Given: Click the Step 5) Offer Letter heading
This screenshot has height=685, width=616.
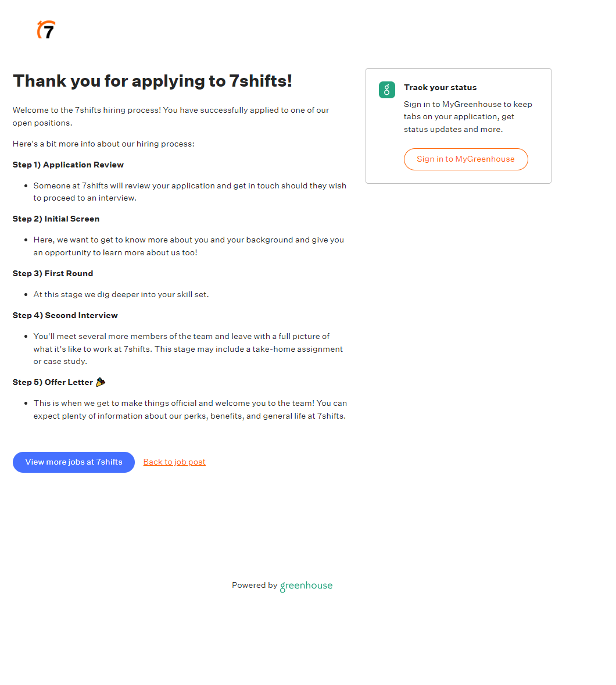Looking at the screenshot, I should pyautogui.click(x=53, y=382).
